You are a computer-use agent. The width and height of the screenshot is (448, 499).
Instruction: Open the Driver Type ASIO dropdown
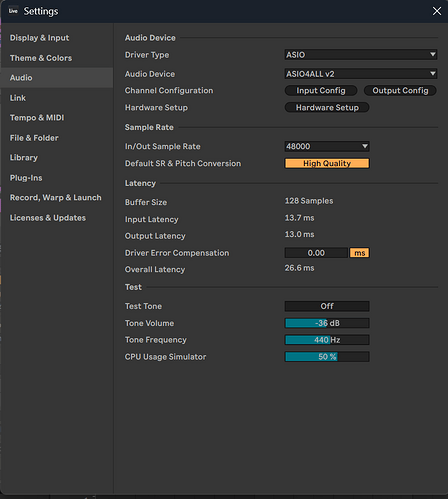[x=361, y=55]
